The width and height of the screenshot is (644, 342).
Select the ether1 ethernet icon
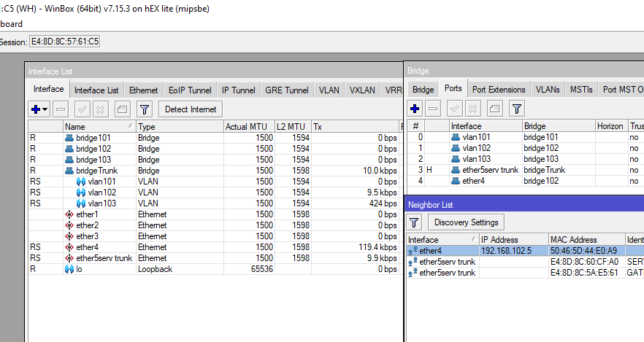(69, 214)
